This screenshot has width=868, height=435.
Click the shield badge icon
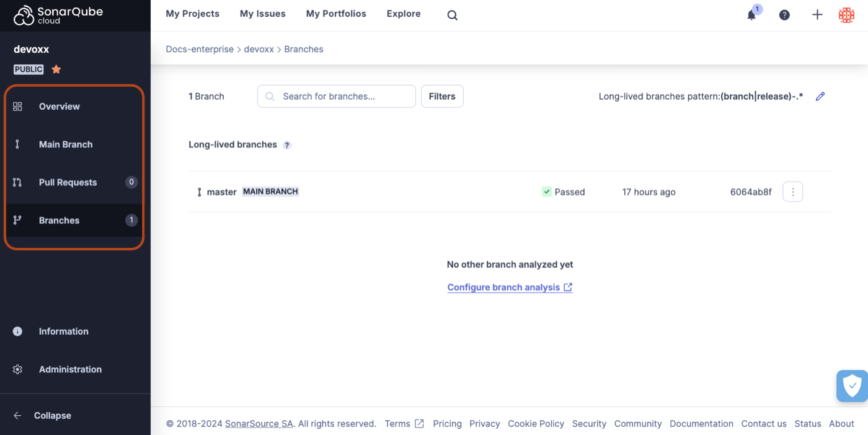852,386
